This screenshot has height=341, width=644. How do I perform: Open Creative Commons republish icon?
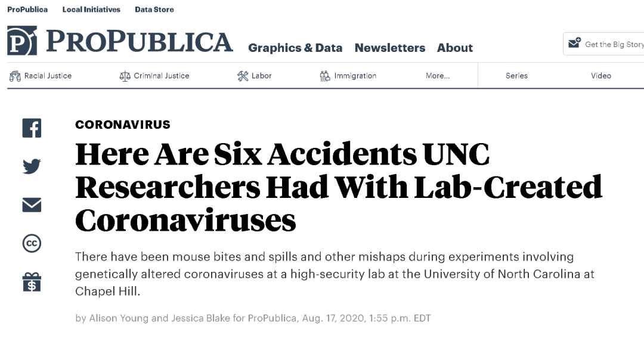click(32, 243)
